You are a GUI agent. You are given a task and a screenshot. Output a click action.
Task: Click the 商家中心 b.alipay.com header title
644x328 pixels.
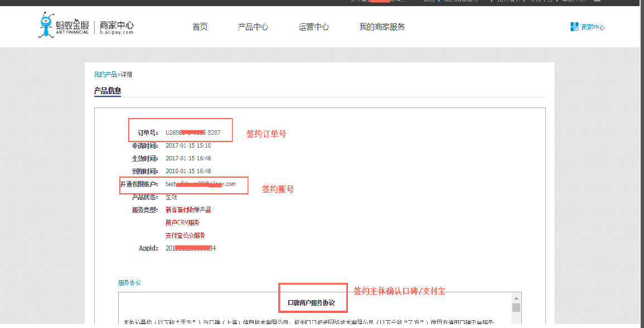[x=117, y=27]
